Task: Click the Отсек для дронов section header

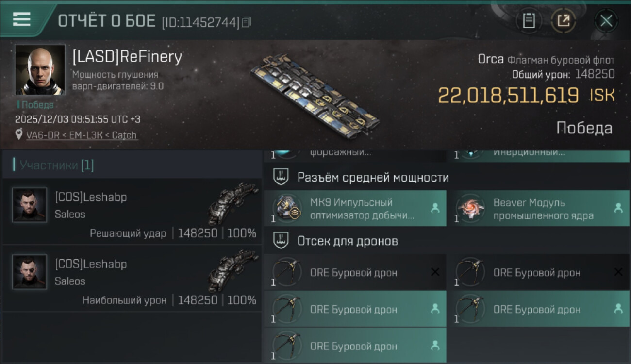Action: (x=348, y=241)
